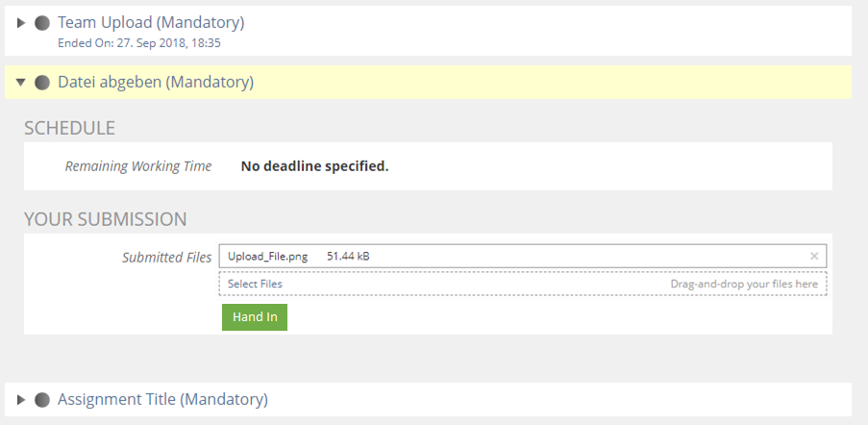This screenshot has height=425, width=868.
Task: Click the Assignment Title status circle icon
Action: [42, 399]
